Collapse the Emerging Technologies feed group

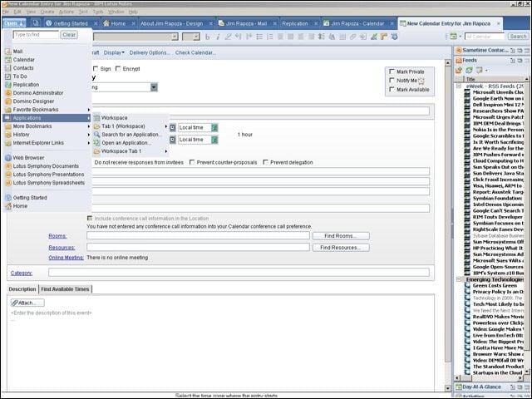(459, 279)
